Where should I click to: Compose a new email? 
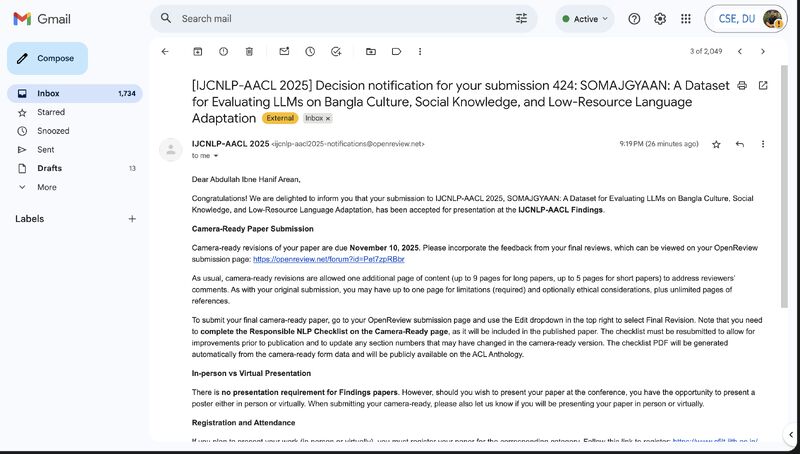[x=47, y=59]
